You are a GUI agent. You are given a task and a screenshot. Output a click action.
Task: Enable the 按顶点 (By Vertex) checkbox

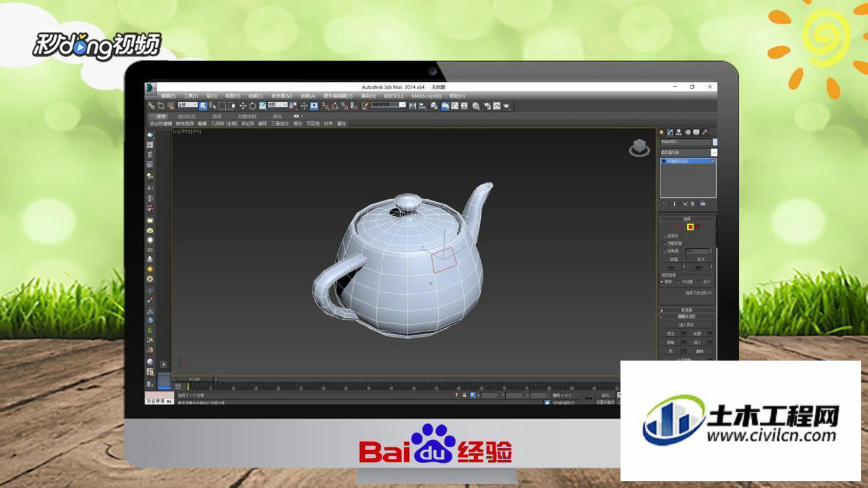pyautogui.click(x=663, y=236)
